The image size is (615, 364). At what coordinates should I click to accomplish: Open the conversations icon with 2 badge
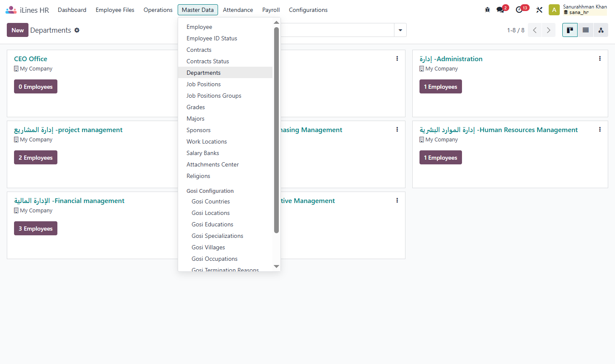click(502, 9)
